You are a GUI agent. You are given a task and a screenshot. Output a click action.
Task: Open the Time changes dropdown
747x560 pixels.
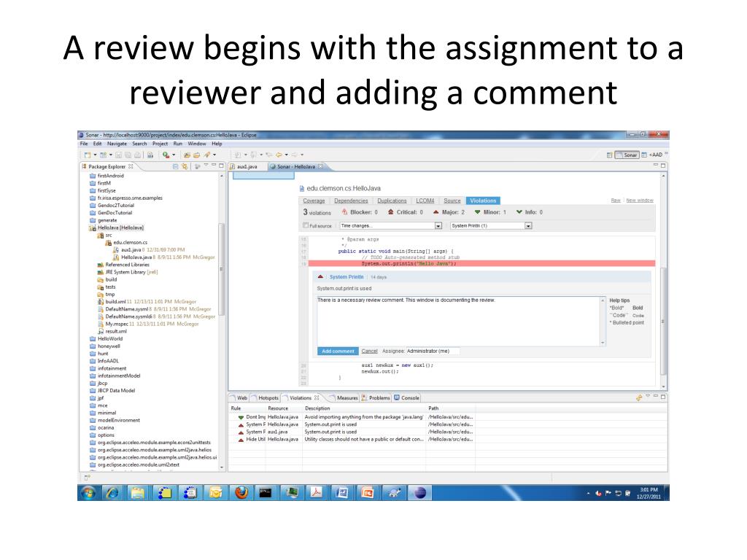point(390,226)
